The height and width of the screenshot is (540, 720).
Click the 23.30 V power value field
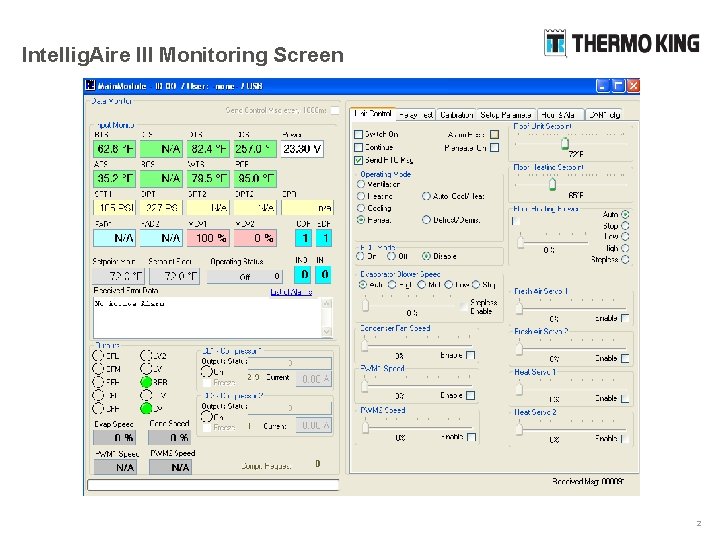[x=302, y=149]
